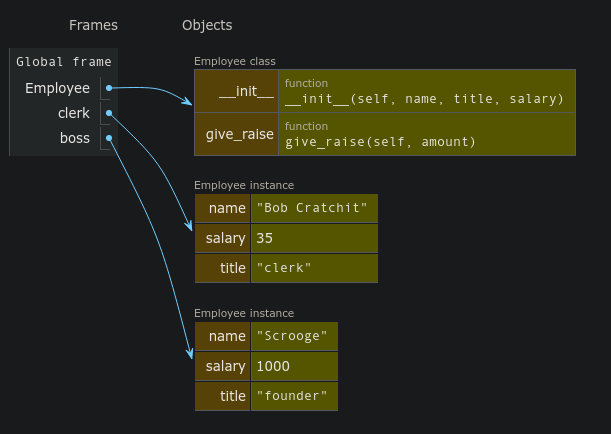Click the boss variable pointer dot
Viewport: 611px width, 434px height.
pos(109,138)
